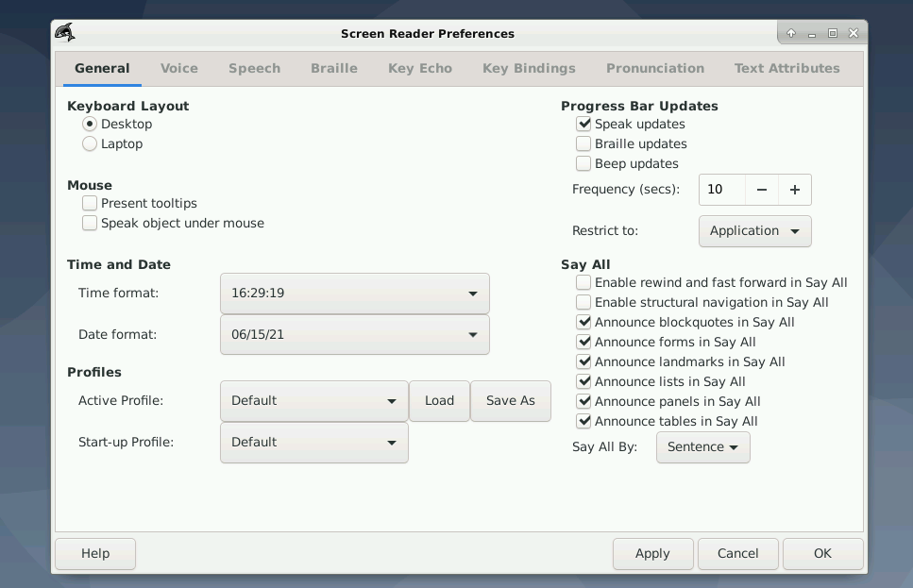Change Restrict to from Application
This screenshot has height=588, width=913.
coord(754,230)
